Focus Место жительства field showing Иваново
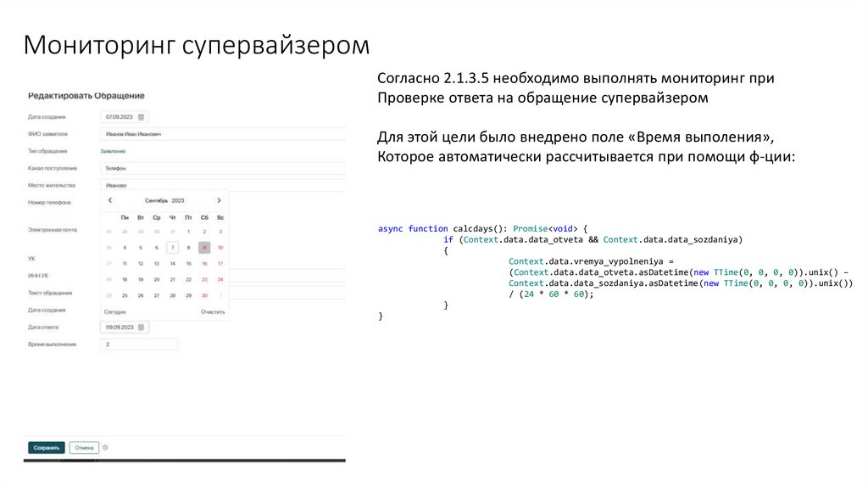Viewport: 868px width, 487px height. click(220, 185)
